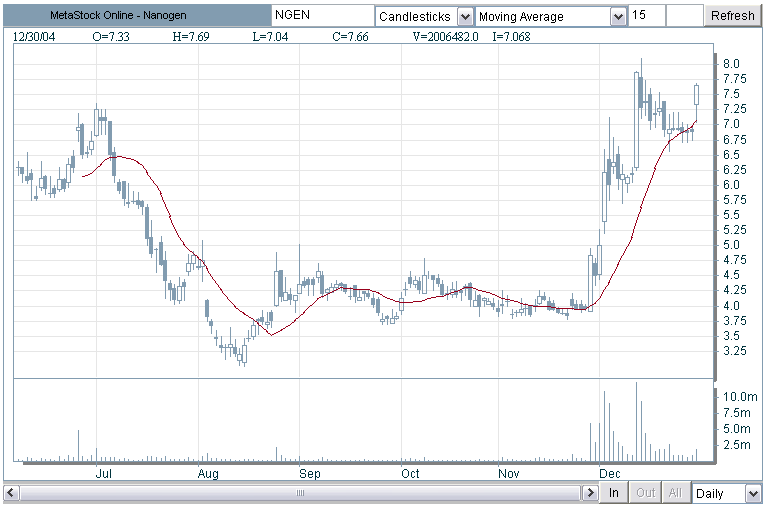Click the 3.25 price axis label
The height and width of the screenshot is (508, 768).
tap(735, 351)
